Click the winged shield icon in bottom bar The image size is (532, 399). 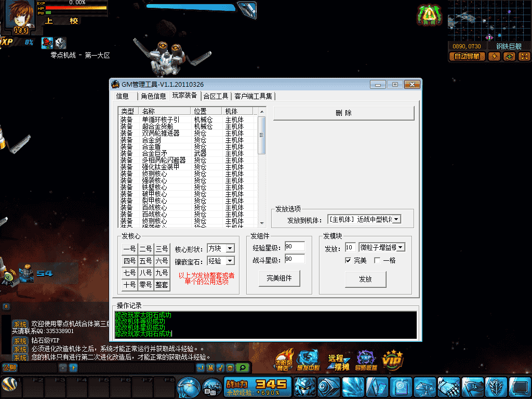coord(496,387)
